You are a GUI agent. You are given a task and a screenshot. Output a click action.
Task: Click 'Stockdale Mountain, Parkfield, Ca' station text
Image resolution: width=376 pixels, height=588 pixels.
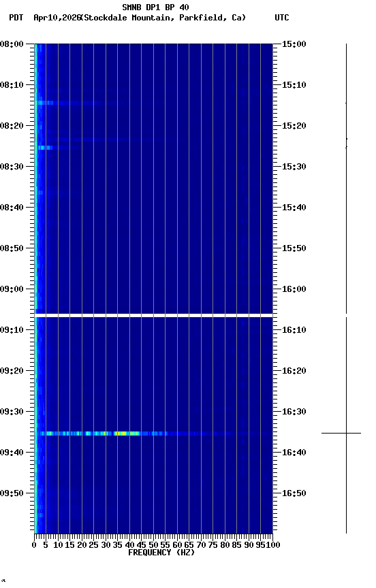[163, 18]
